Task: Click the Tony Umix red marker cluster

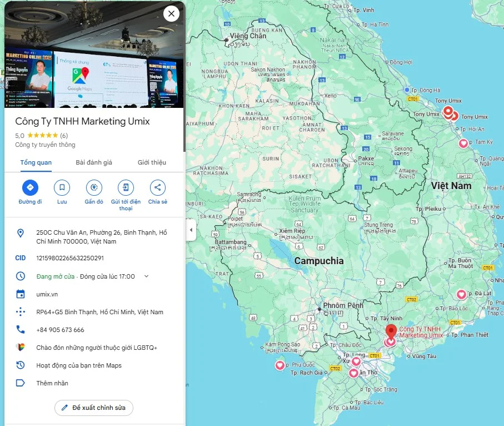Action: [x=450, y=113]
